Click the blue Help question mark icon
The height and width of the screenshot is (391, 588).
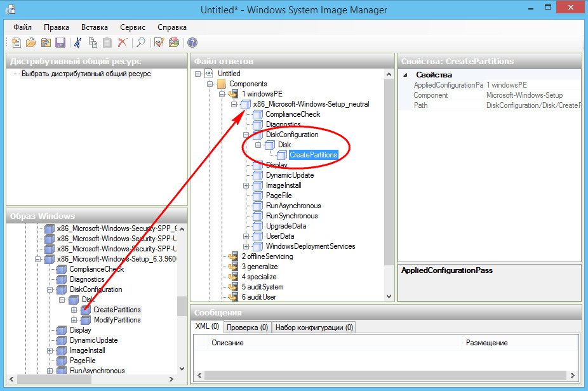(x=192, y=43)
